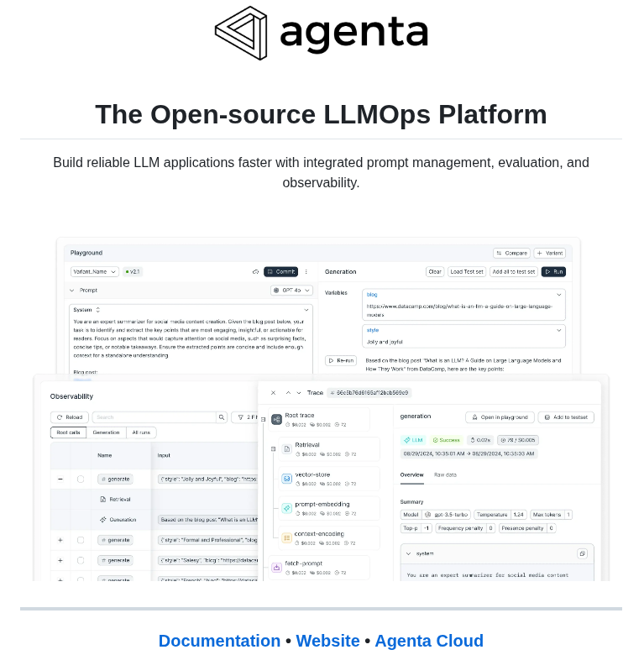Viewport: 644px width, 655px height.
Task: Open the three-dot menu beside Commit
Action: 306,272
